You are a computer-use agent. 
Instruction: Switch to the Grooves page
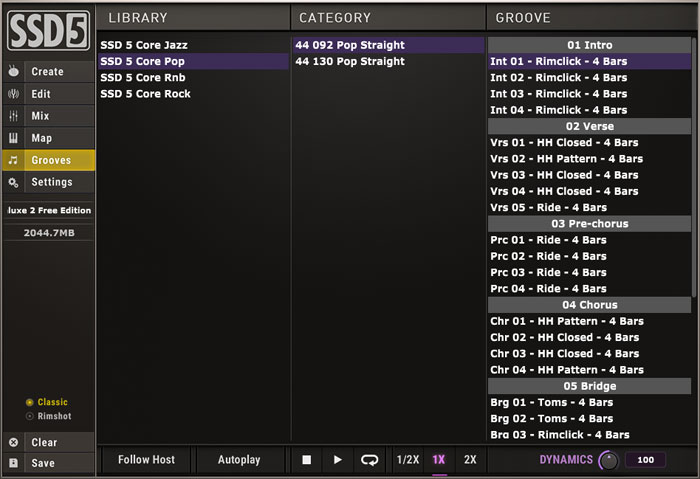(49, 160)
